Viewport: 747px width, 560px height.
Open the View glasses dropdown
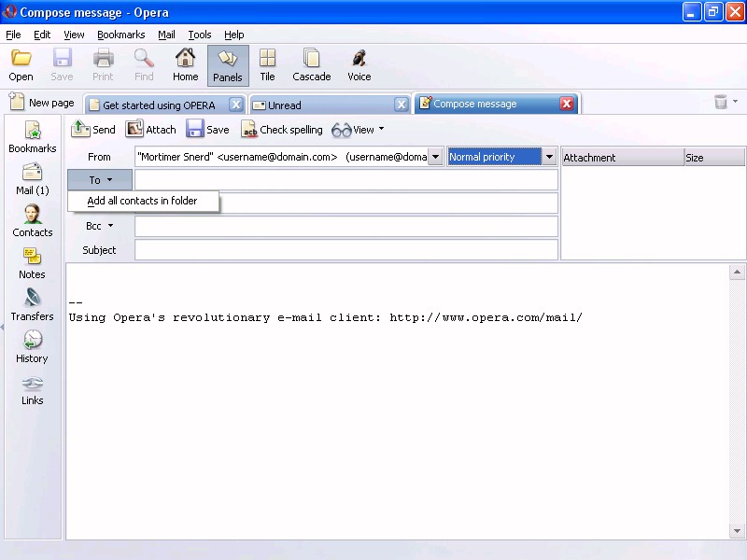(358, 129)
